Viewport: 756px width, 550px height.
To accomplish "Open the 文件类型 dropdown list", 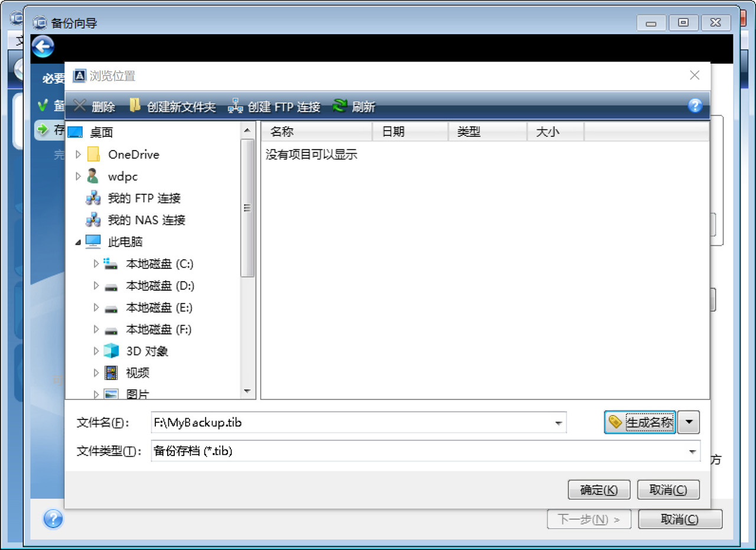I will [x=692, y=451].
